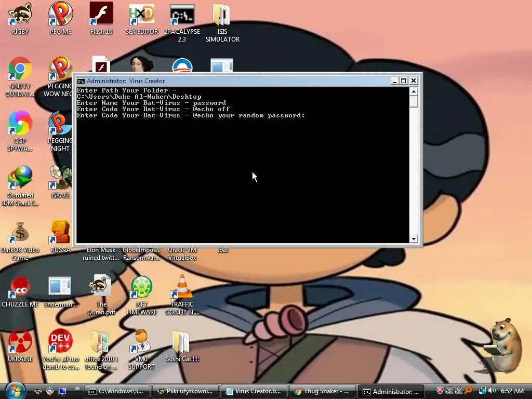Open the volume speaker tray icon
This screenshot has width=532, height=399.
(492, 391)
